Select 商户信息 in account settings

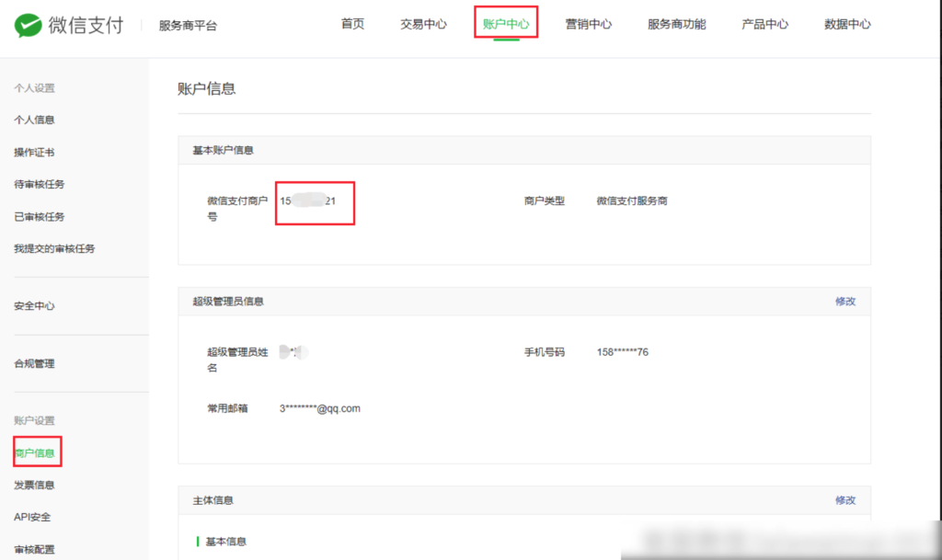pyautogui.click(x=34, y=451)
